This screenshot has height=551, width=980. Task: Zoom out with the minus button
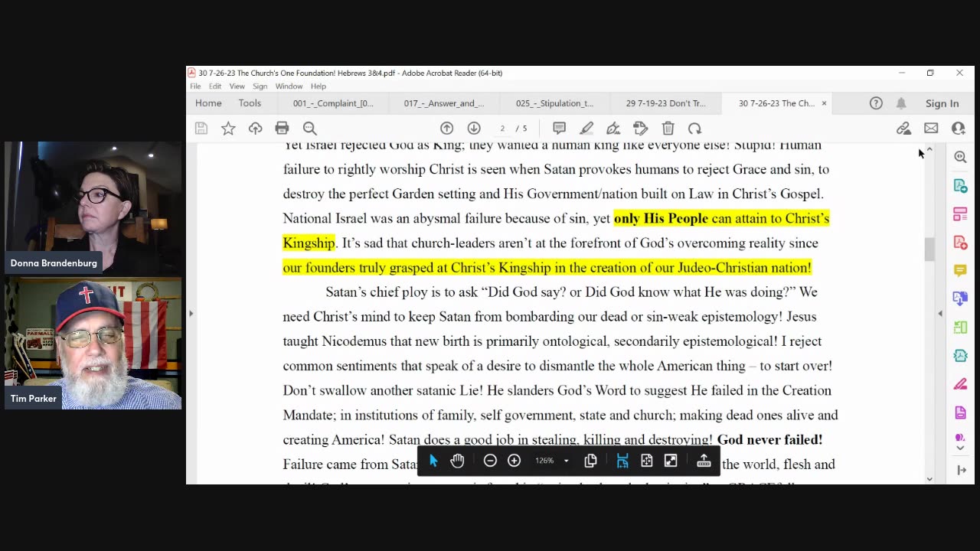(x=490, y=461)
